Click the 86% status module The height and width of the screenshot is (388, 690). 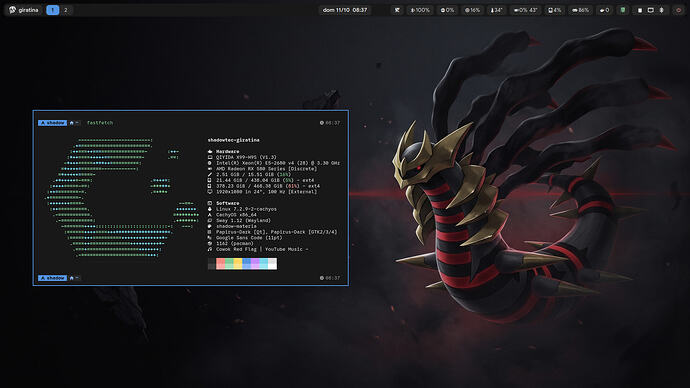pyautogui.click(x=580, y=10)
